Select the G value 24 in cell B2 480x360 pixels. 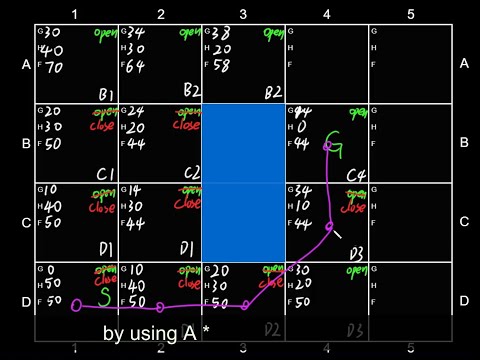coord(136,111)
